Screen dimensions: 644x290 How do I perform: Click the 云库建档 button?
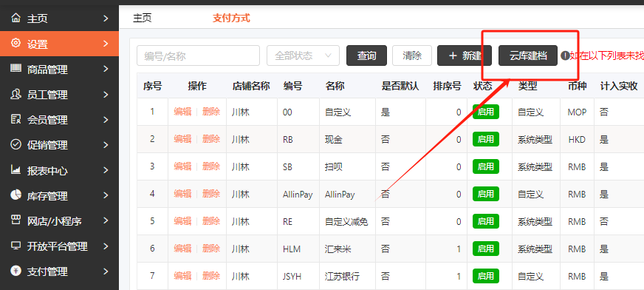[528, 55]
